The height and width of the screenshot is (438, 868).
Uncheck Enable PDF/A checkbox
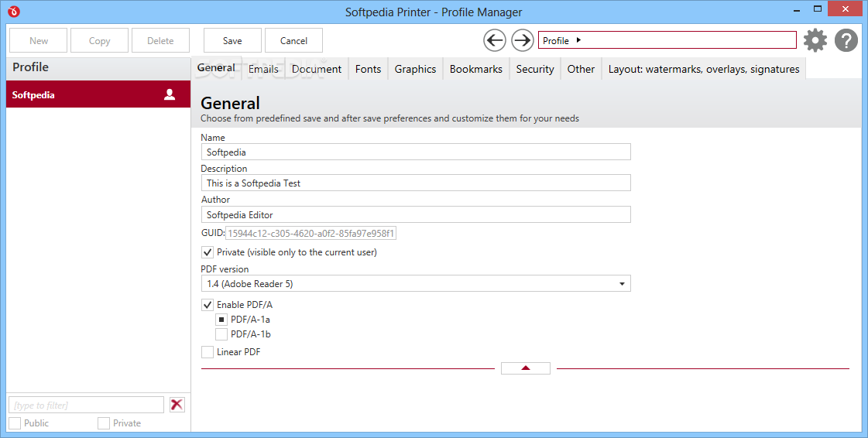(208, 305)
